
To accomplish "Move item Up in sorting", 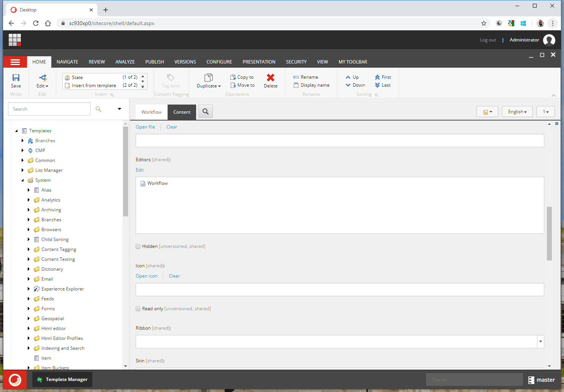I will tap(352, 77).
